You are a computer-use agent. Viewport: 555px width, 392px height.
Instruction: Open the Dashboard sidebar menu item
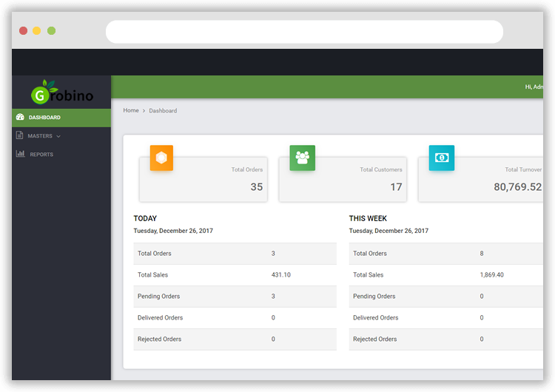(x=61, y=118)
